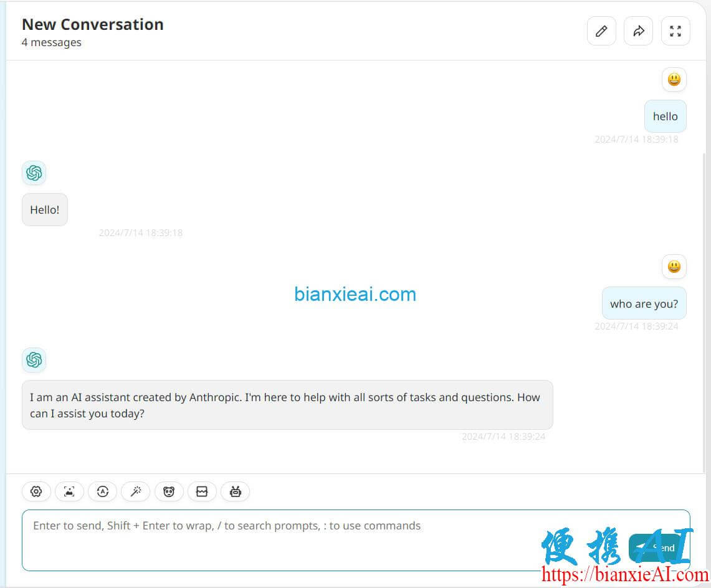The width and height of the screenshot is (711, 588).
Task: Click the ChatGPT avatar above the Anthropic reply
Action: coord(34,360)
